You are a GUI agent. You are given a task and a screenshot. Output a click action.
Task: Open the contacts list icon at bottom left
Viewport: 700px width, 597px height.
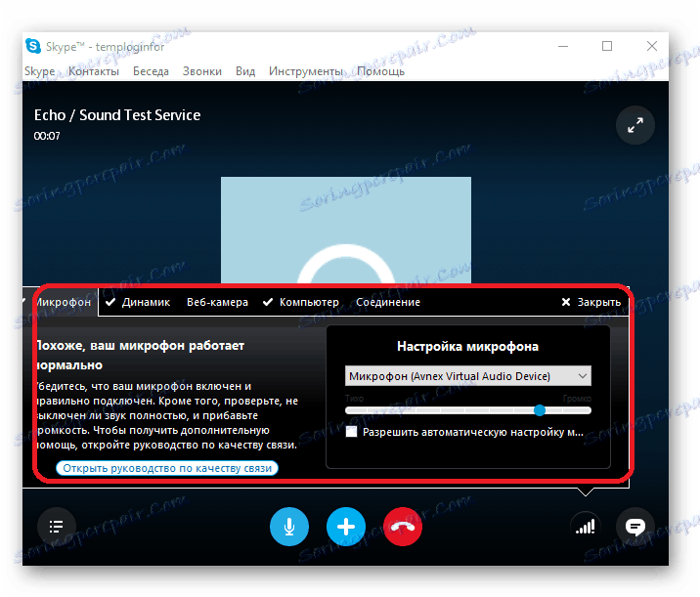(x=57, y=526)
